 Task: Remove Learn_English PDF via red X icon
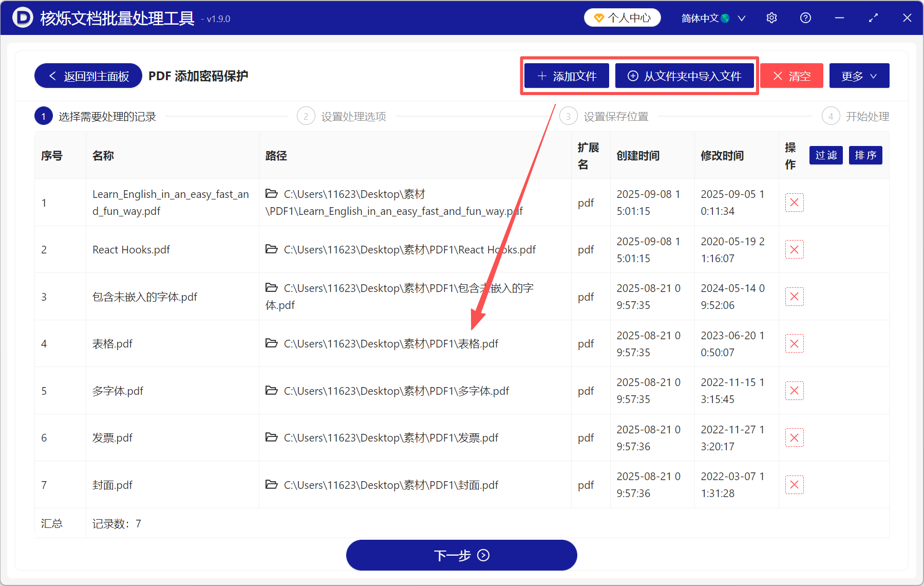(794, 203)
